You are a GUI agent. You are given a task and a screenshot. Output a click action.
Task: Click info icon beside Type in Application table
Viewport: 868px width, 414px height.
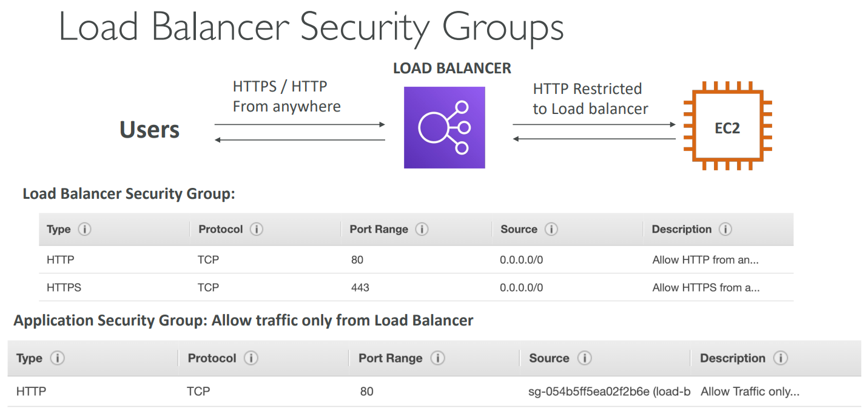[x=57, y=358]
